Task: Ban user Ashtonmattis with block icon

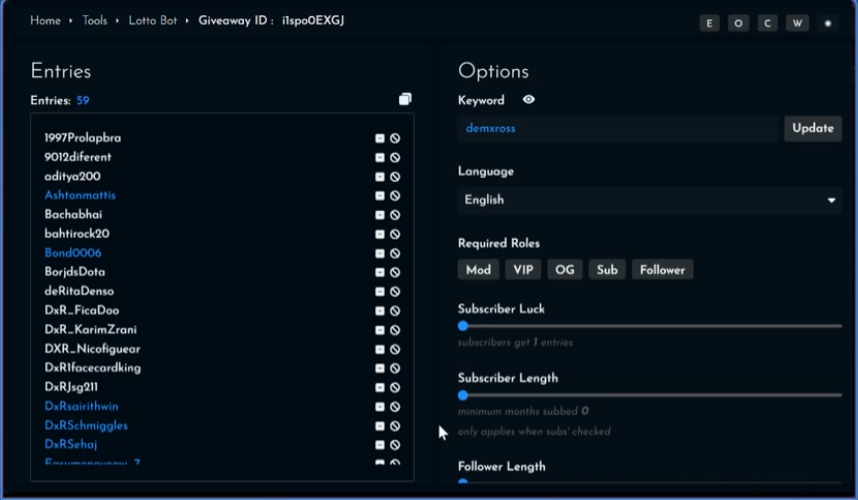Action: pyautogui.click(x=395, y=196)
